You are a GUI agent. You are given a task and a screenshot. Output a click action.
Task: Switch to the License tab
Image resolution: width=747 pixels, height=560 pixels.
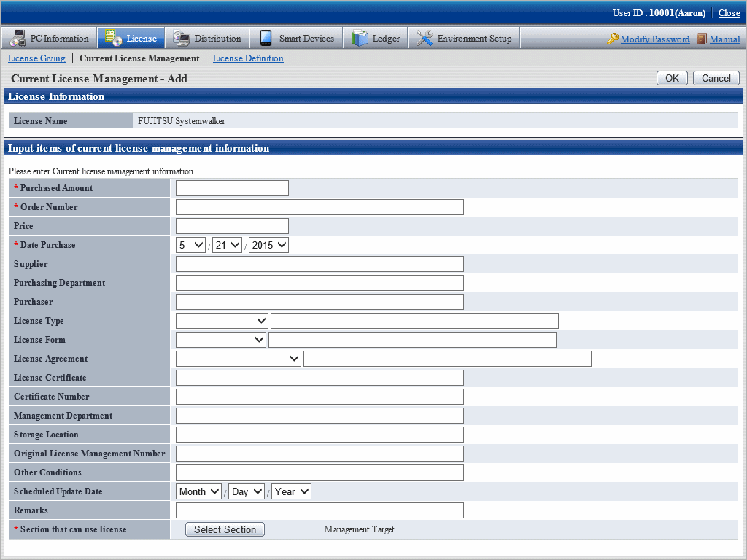pyautogui.click(x=131, y=38)
